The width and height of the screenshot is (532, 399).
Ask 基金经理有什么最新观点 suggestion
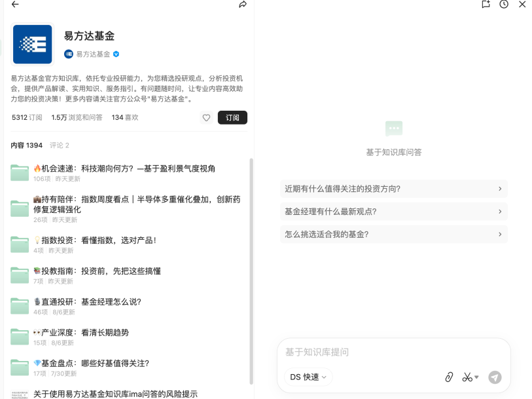(x=394, y=212)
